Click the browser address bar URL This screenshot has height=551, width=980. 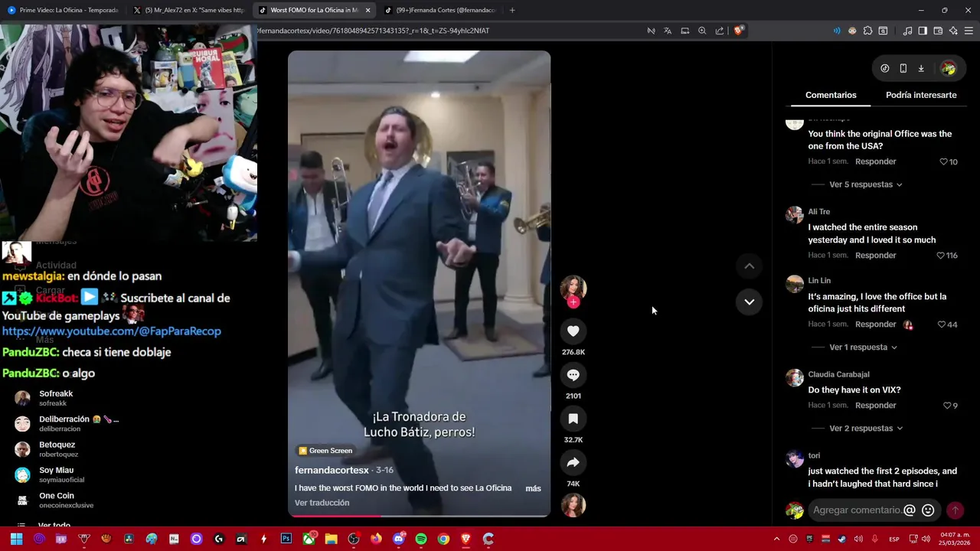(373, 31)
